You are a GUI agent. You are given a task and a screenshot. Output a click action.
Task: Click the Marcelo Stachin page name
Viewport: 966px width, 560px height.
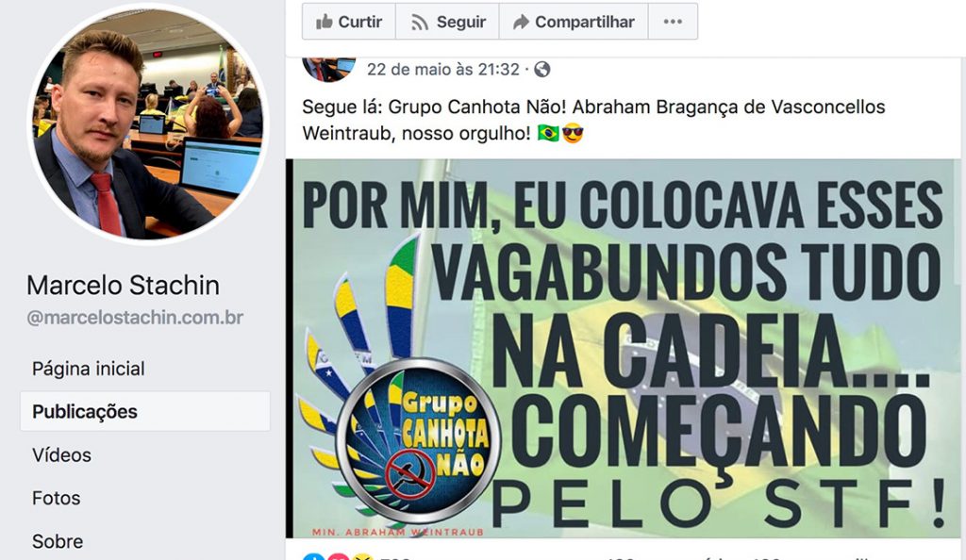click(x=124, y=286)
